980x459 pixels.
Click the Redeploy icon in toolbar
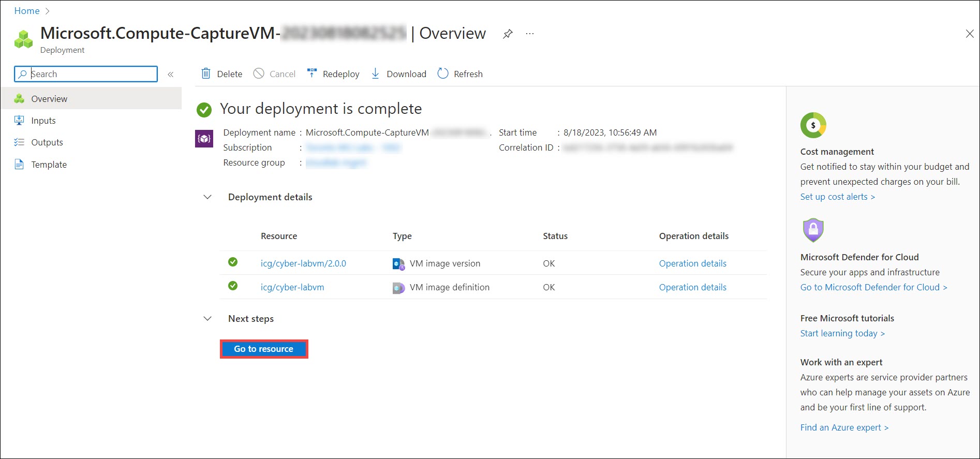(311, 73)
